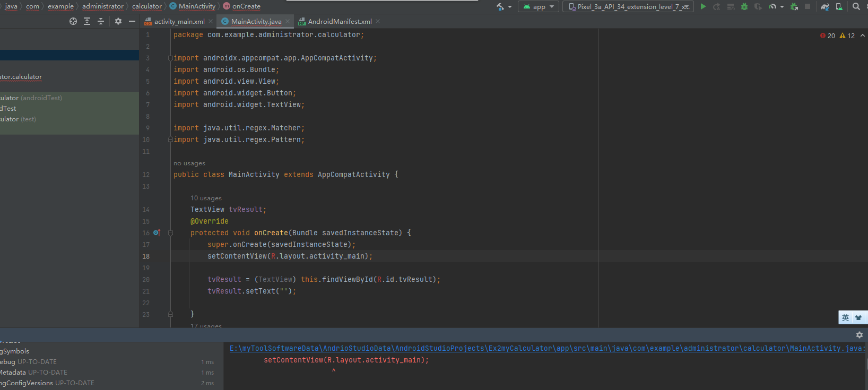Viewport: 868px width, 390px height.
Task: Place cursor on setContentView line 18
Action: click(x=290, y=256)
